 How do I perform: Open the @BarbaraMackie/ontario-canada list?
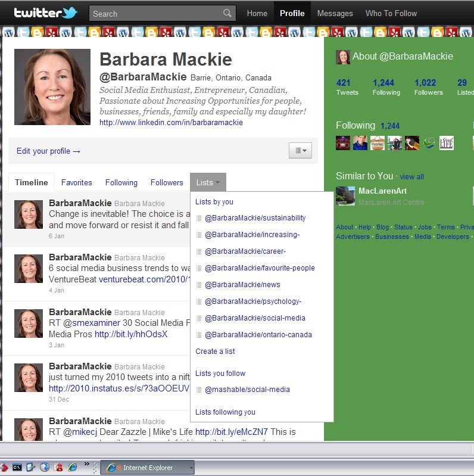(x=258, y=335)
